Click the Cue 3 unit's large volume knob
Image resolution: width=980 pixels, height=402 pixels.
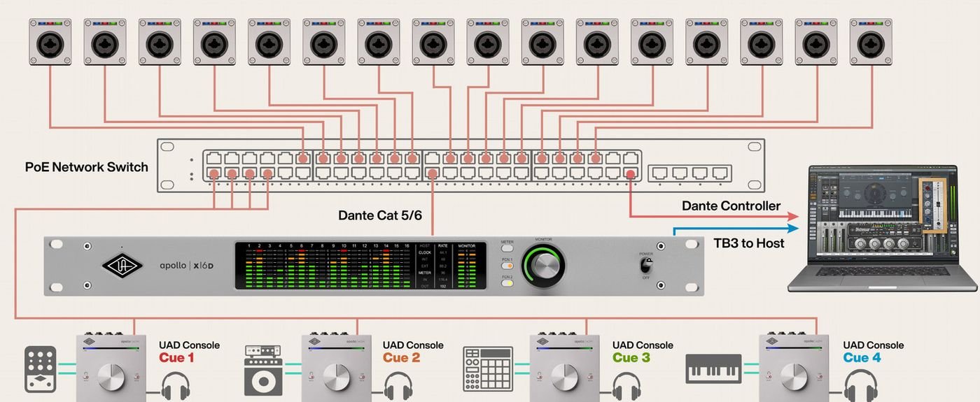tap(564, 378)
